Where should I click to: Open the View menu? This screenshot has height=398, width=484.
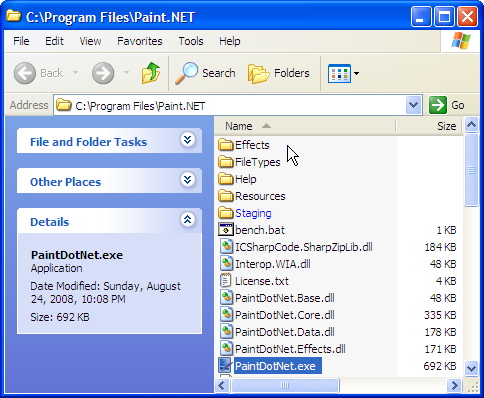pos(90,41)
